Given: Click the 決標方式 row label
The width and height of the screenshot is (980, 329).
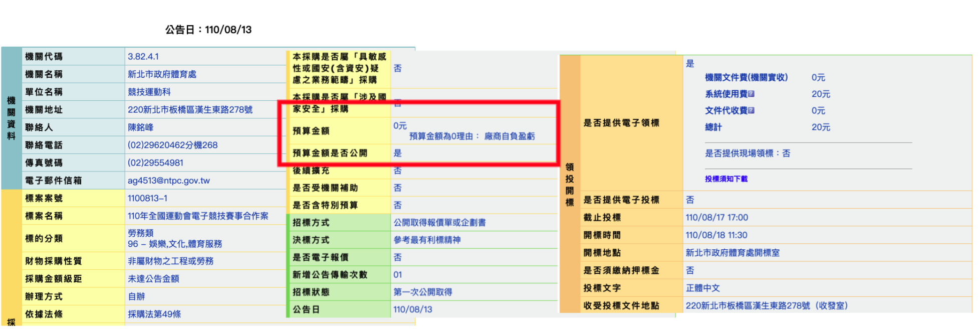Looking at the screenshot, I should pyautogui.click(x=311, y=240).
